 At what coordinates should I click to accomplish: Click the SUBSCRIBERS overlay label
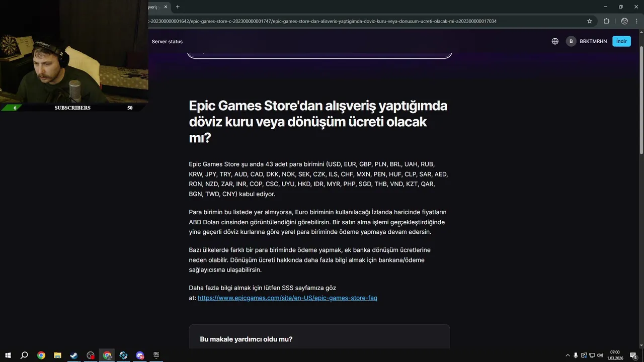point(72,108)
